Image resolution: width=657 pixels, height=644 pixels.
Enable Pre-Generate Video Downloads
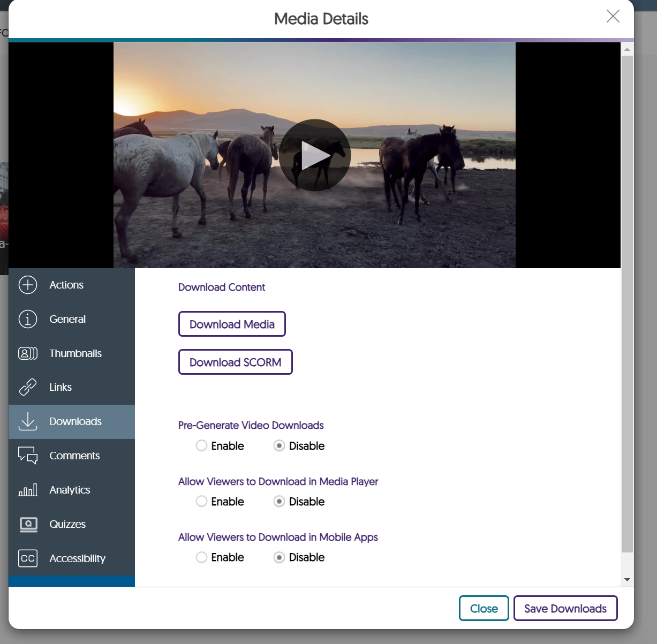coord(201,445)
